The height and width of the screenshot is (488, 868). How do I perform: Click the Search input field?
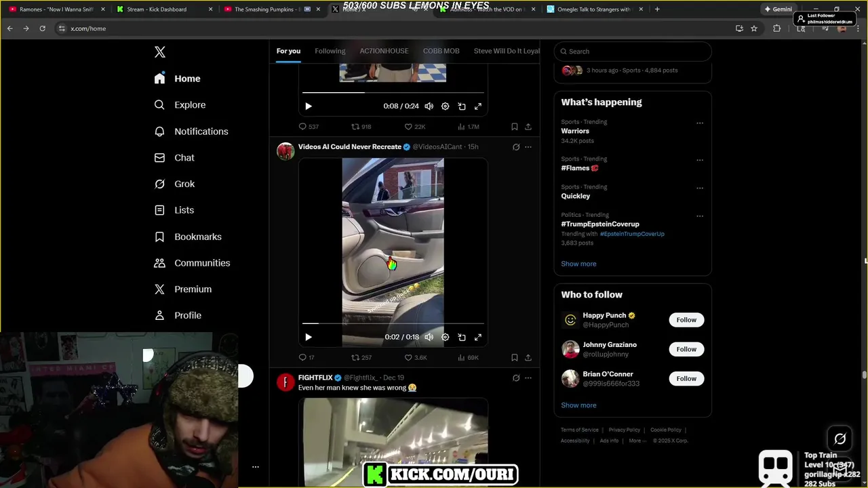[x=633, y=52]
